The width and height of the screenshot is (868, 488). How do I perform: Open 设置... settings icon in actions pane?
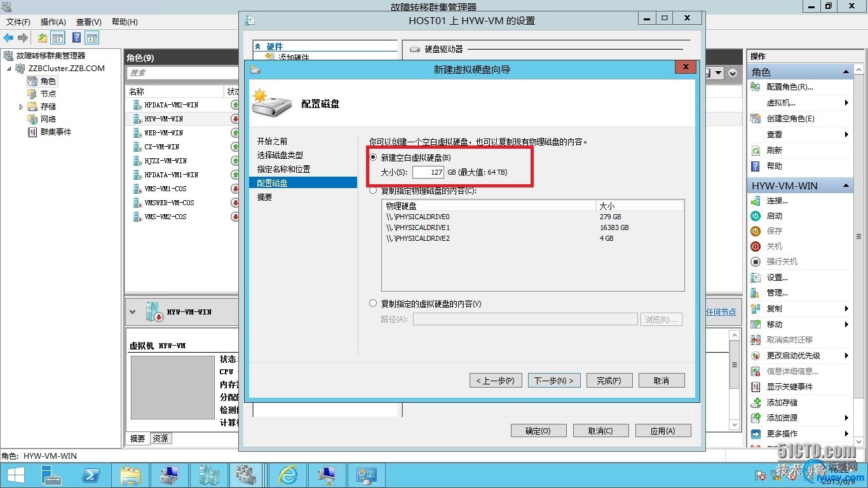[756, 278]
